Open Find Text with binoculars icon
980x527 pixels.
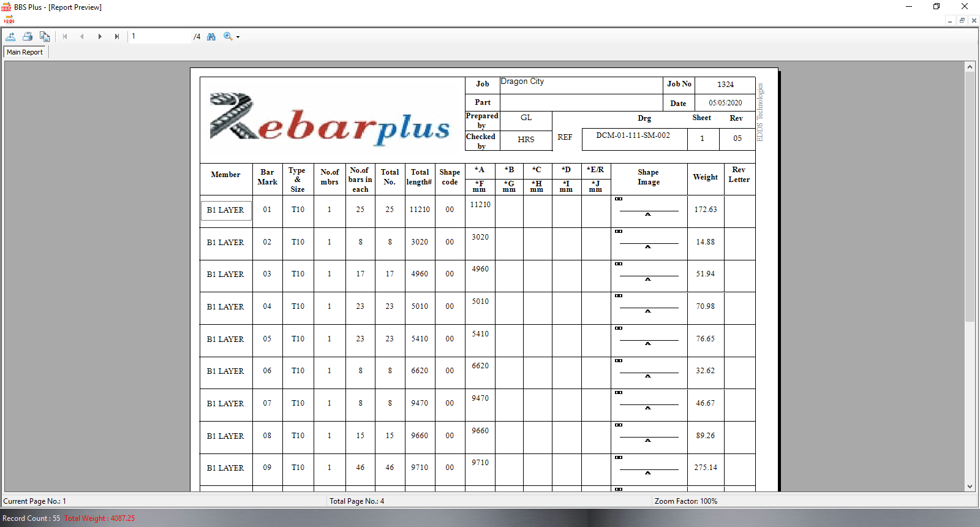tap(211, 37)
